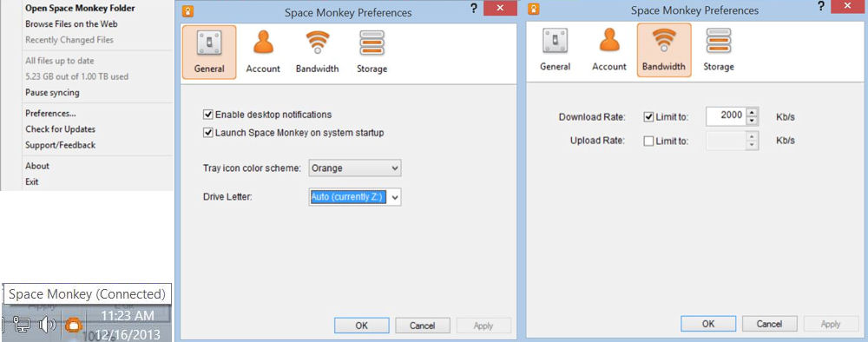The height and width of the screenshot is (342, 868).
Task: Select Check for Updates menu item
Action: [x=61, y=129]
